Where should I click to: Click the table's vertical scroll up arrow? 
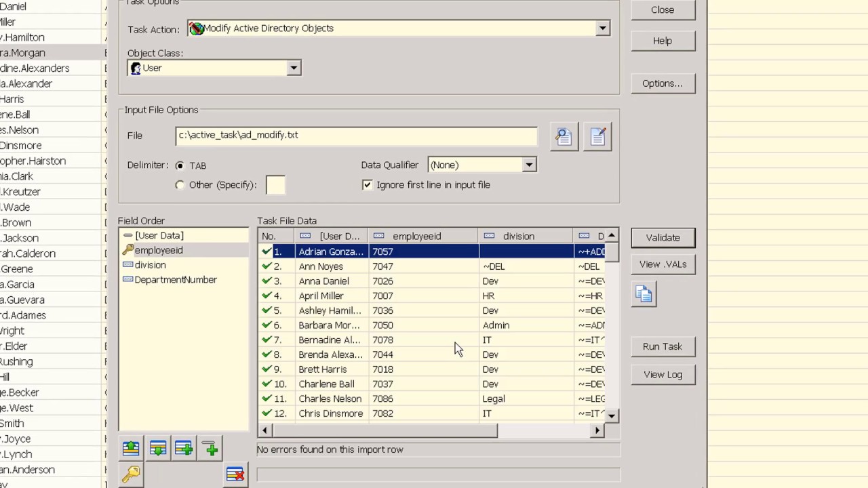tap(612, 235)
